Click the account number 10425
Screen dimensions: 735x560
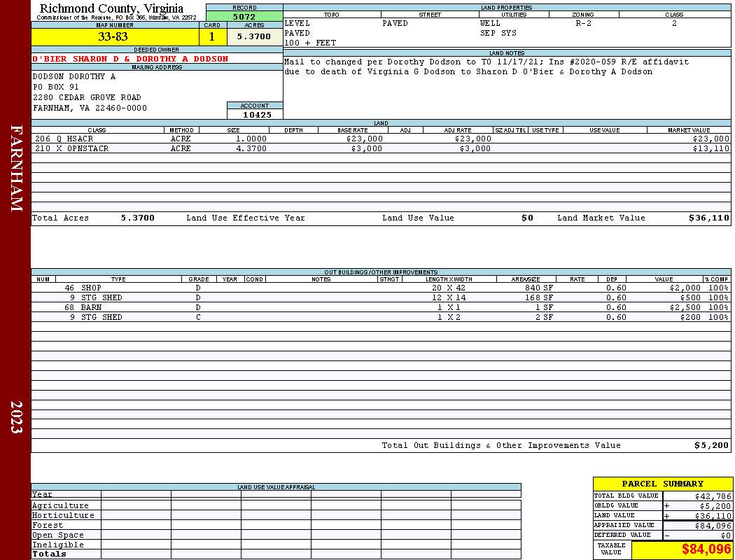pyautogui.click(x=257, y=115)
